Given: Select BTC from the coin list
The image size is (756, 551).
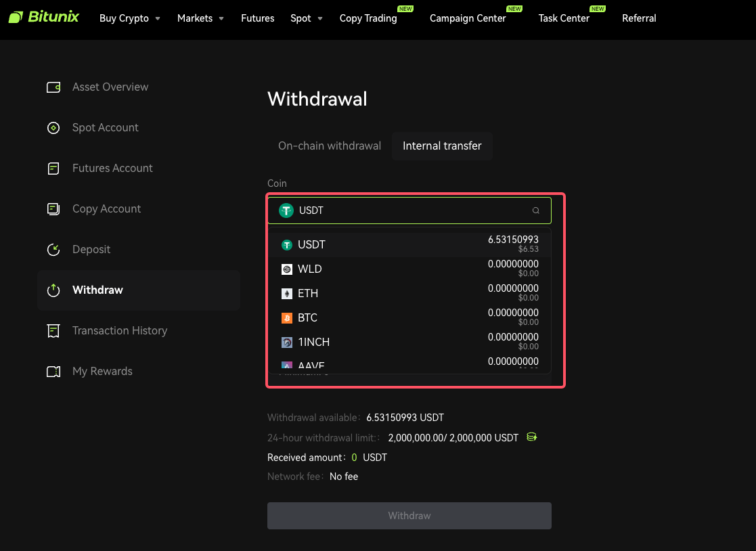Looking at the screenshot, I should coord(409,318).
